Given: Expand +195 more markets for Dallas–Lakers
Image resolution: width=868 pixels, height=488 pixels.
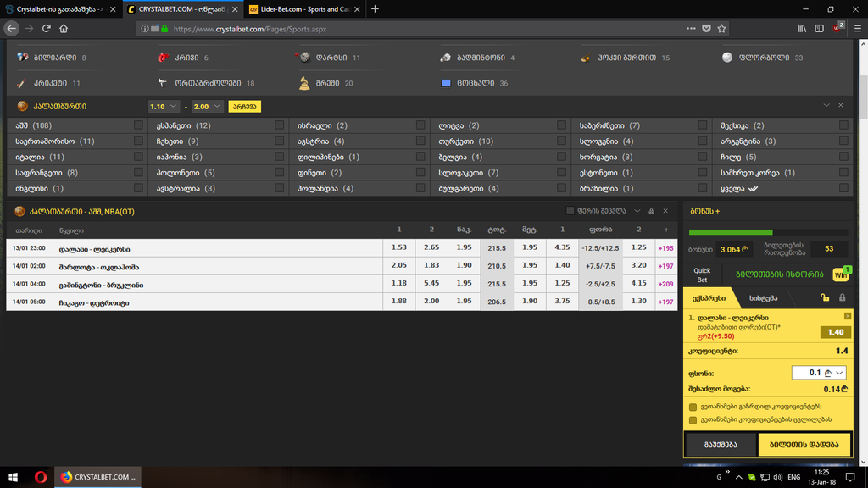Looking at the screenshot, I should coord(666,248).
